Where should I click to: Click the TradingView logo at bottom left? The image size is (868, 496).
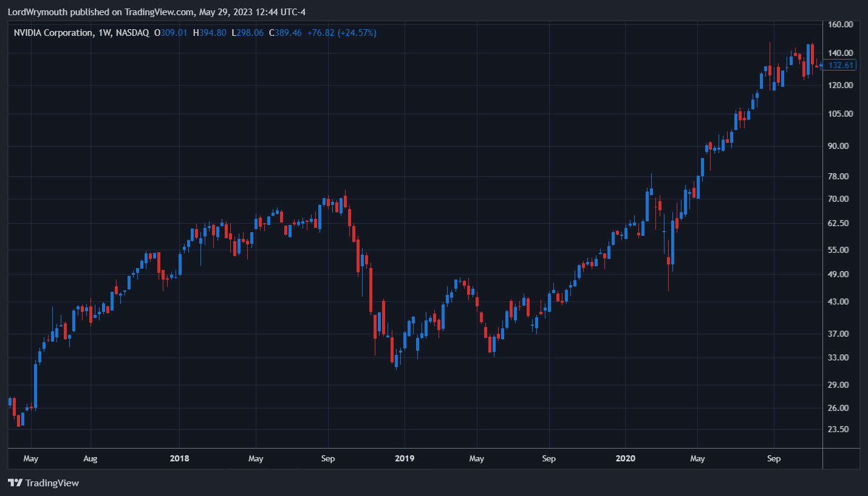point(43,483)
